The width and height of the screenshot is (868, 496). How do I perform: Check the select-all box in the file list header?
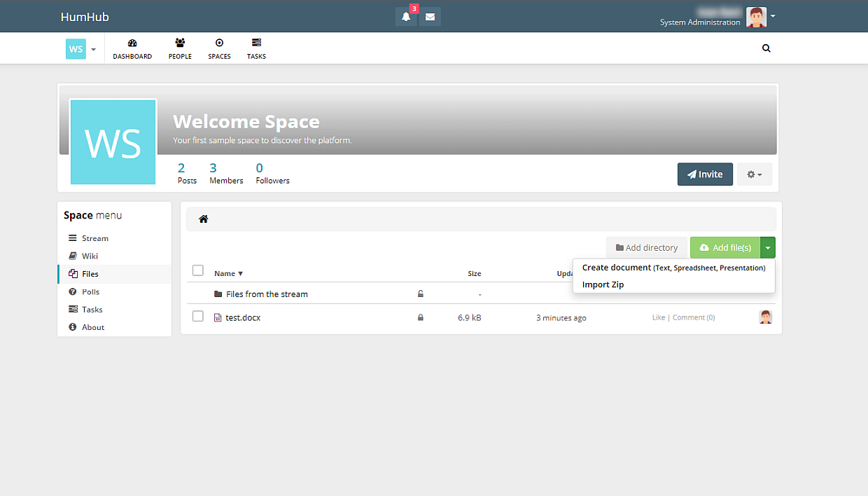pos(198,270)
